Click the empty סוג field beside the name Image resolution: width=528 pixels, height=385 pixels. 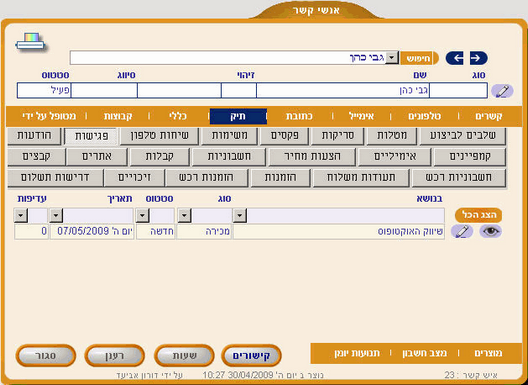coord(458,91)
